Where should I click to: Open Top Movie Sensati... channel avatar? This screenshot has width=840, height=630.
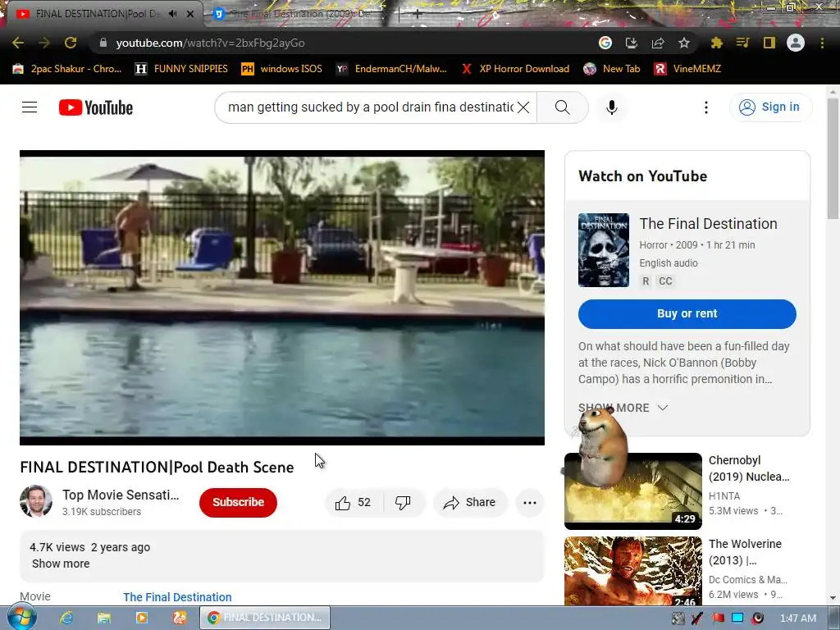[36, 502]
